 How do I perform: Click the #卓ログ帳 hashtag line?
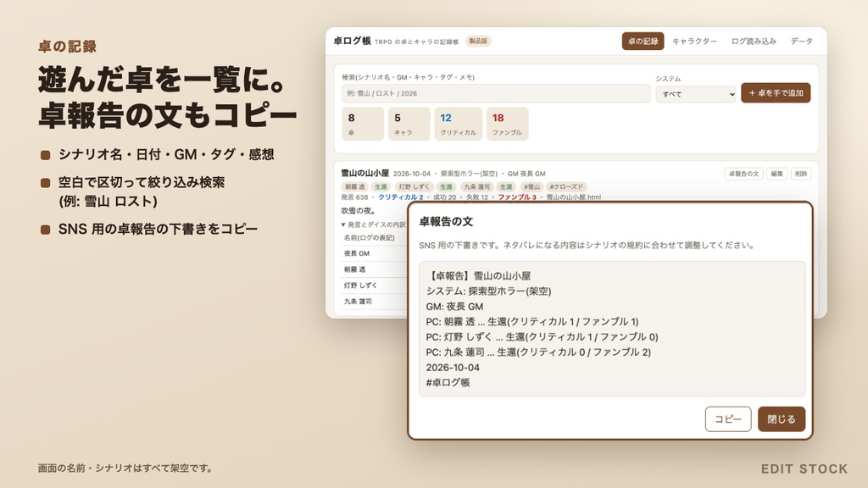[x=448, y=382]
